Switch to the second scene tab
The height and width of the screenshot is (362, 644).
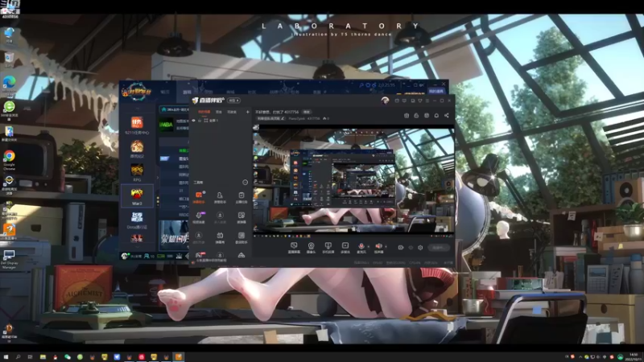(219, 112)
